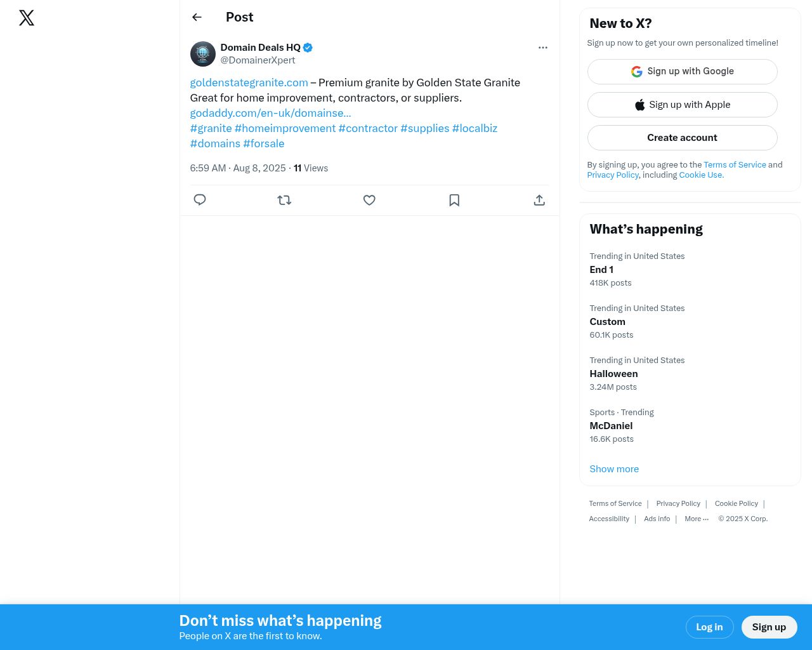
Task: Click the X logo icon
Action: tap(27, 18)
